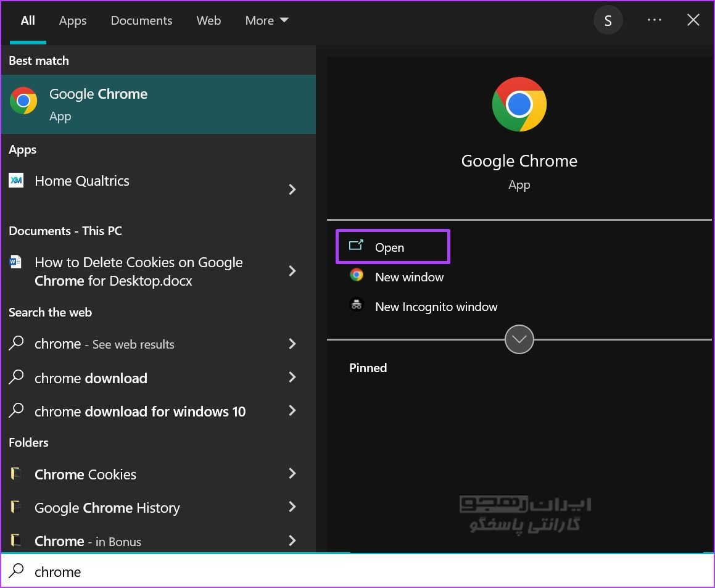Open the Google Chrome History folder result
The height and width of the screenshot is (588, 715).
pyautogui.click(x=158, y=507)
